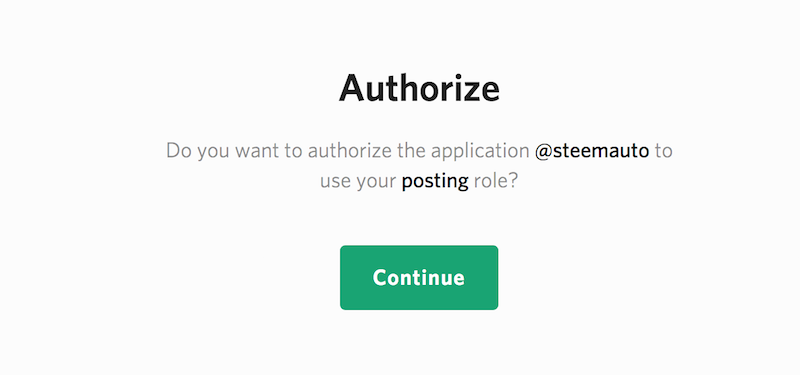Screen dimensions: 800x375
Task: Click the word 'to' after @steemauto
Action: (664, 152)
